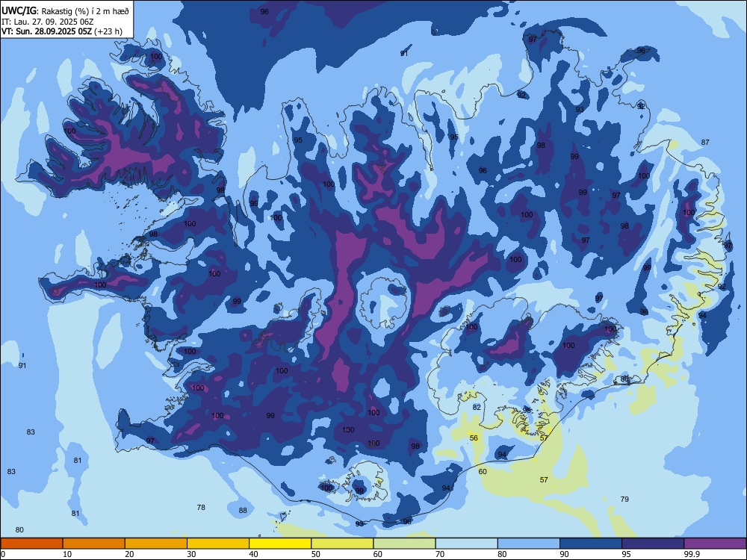The height and width of the screenshot is (560, 747).
Task: Click the map humidity value '78'
Action: point(201,508)
